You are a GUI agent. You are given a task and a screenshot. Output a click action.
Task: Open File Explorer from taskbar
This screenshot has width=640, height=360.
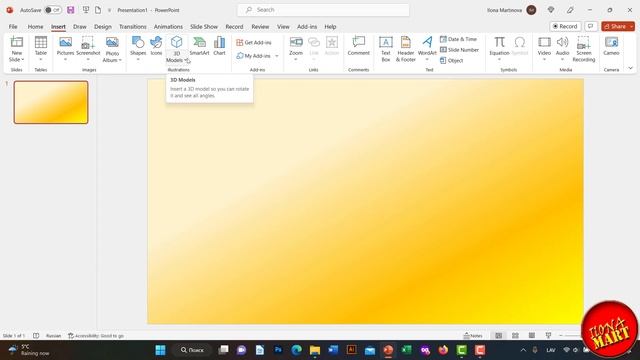(x=315, y=350)
